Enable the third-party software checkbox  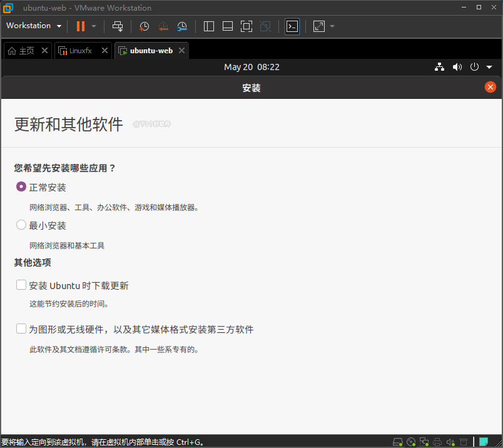pyautogui.click(x=21, y=328)
